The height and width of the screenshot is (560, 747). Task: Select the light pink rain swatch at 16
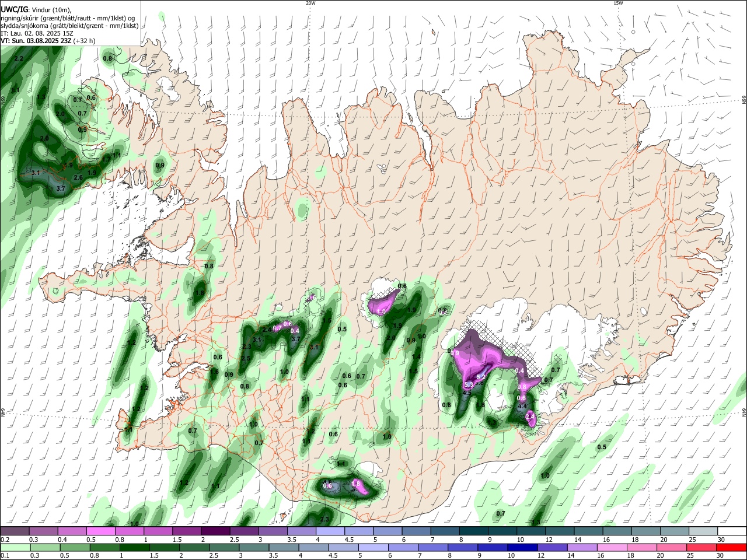[x=612, y=547]
